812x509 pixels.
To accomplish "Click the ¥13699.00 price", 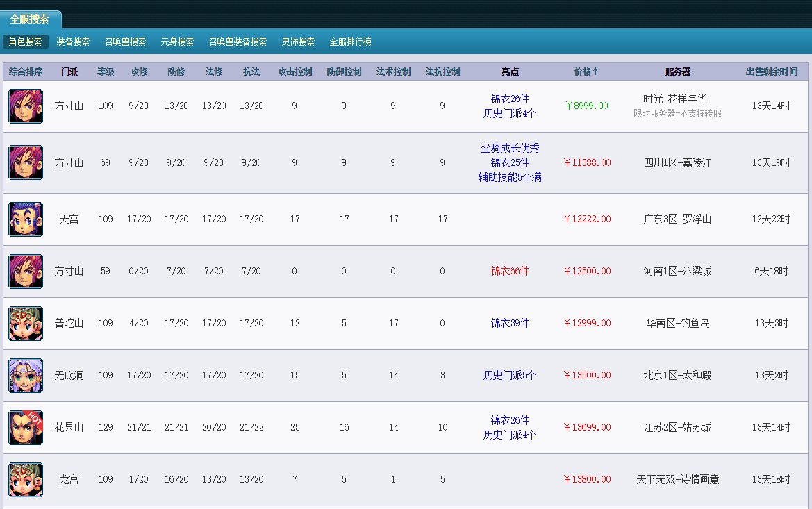I will [587, 428].
